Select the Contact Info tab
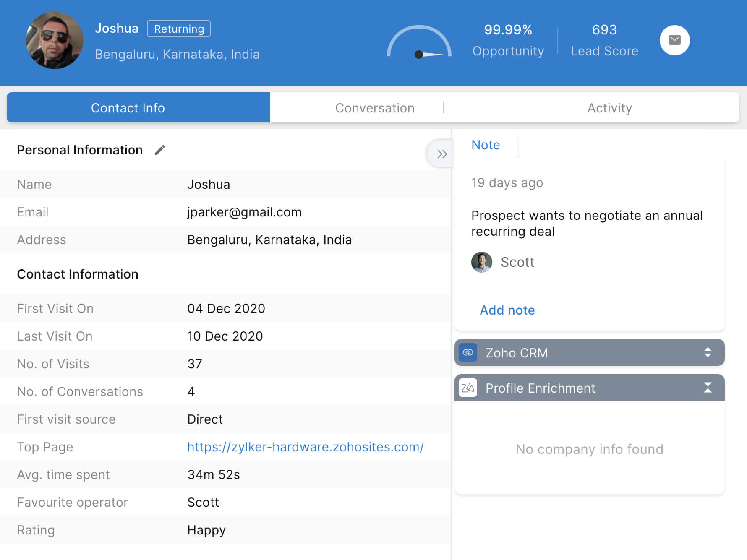747x560 pixels. tap(128, 108)
